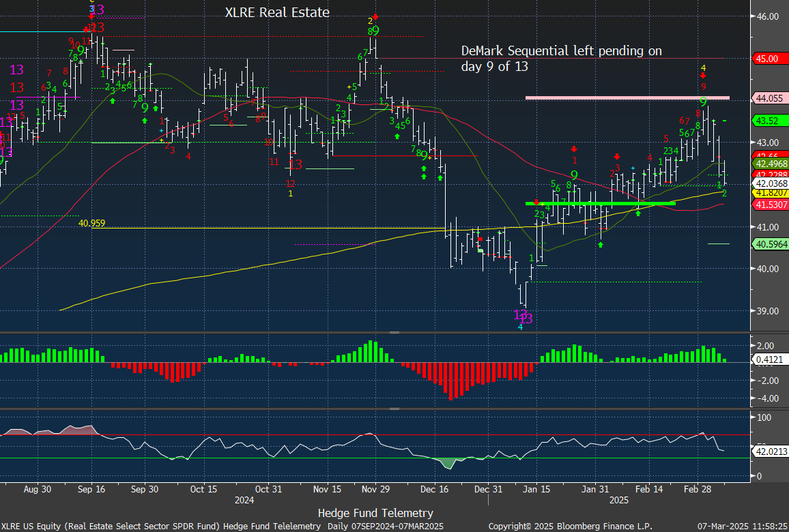Viewport: 789px width, 532px height.
Task: Select the yellow 40.959 level label
Action: point(91,223)
